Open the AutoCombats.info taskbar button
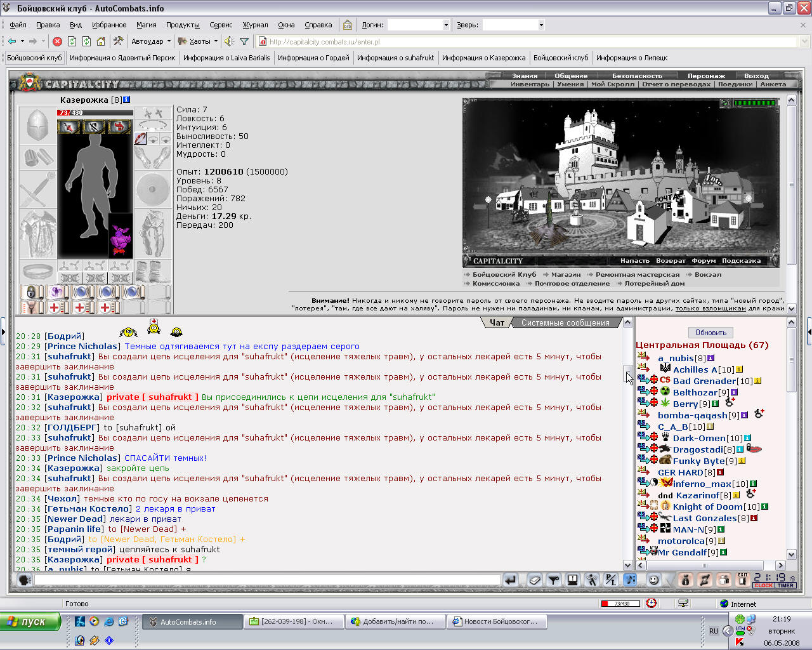This screenshot has height=650, width=812. coord(193,621)
